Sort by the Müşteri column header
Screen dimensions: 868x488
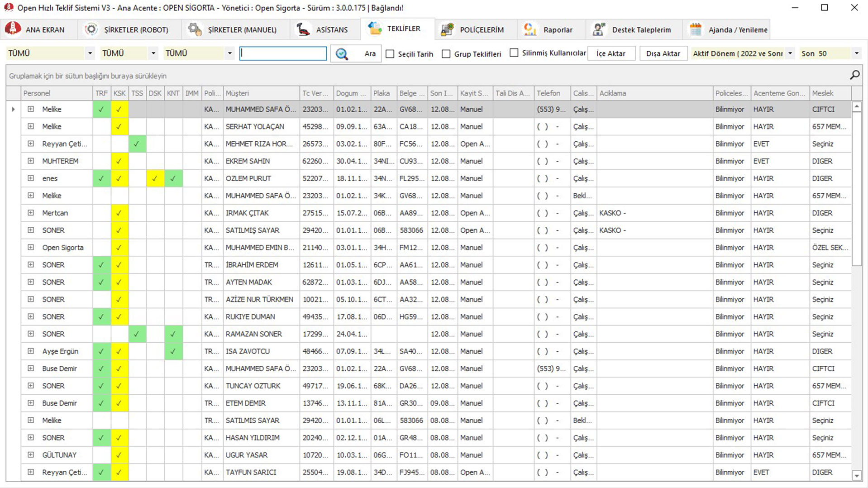(x=261, y=93)
